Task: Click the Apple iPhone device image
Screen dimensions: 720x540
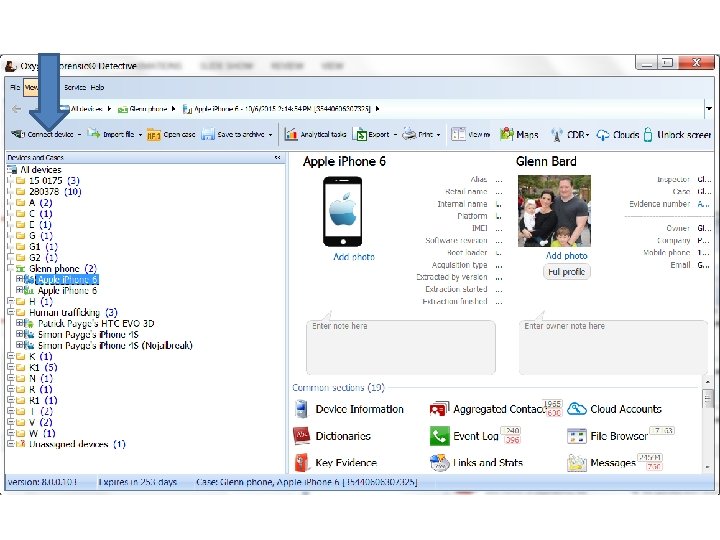Action: [343, 212]
